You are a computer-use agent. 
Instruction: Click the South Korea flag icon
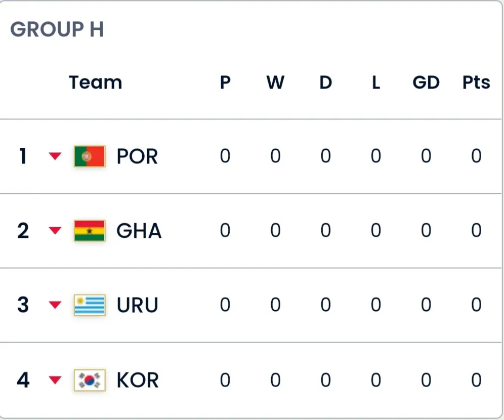(90, 380)
